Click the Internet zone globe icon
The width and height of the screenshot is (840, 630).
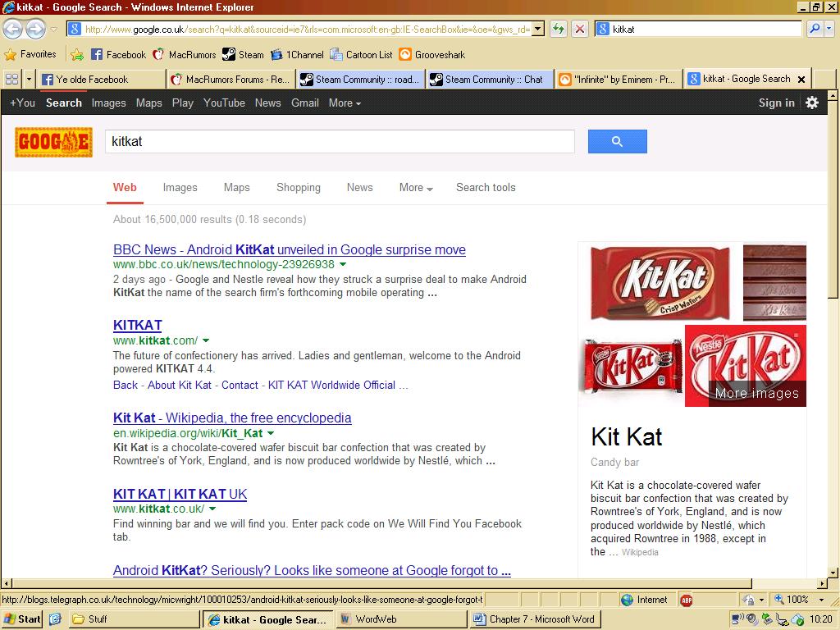[x=627, y=600]
